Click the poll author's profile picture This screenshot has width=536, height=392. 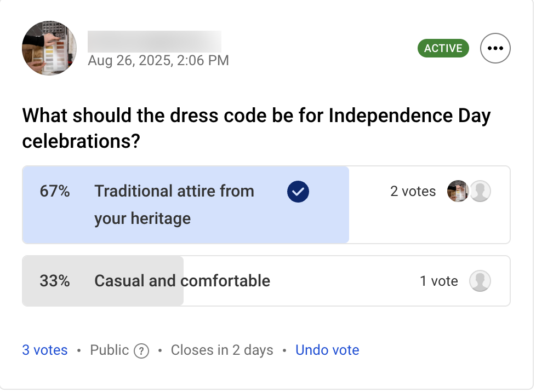(49, 48)
